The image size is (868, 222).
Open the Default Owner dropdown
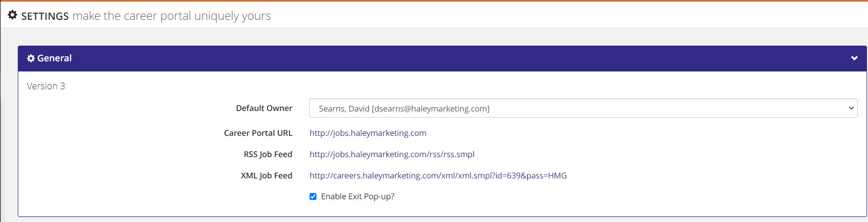click(583, 108)
